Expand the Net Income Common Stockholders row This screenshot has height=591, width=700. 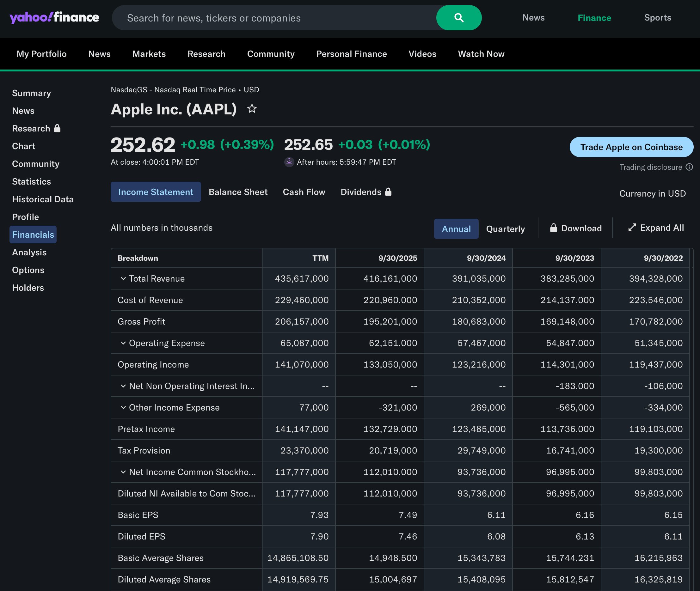point(123,472)
